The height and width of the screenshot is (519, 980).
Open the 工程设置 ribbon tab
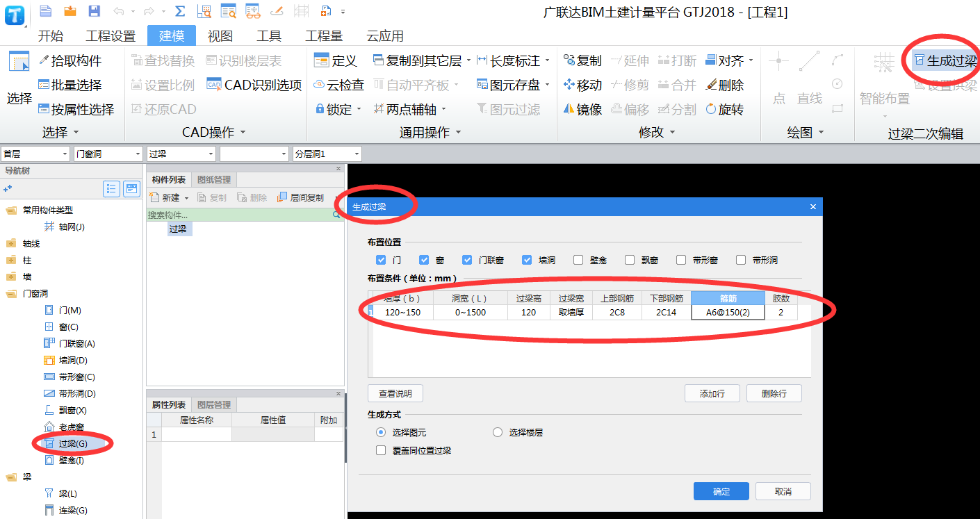[x=111, y=36]
